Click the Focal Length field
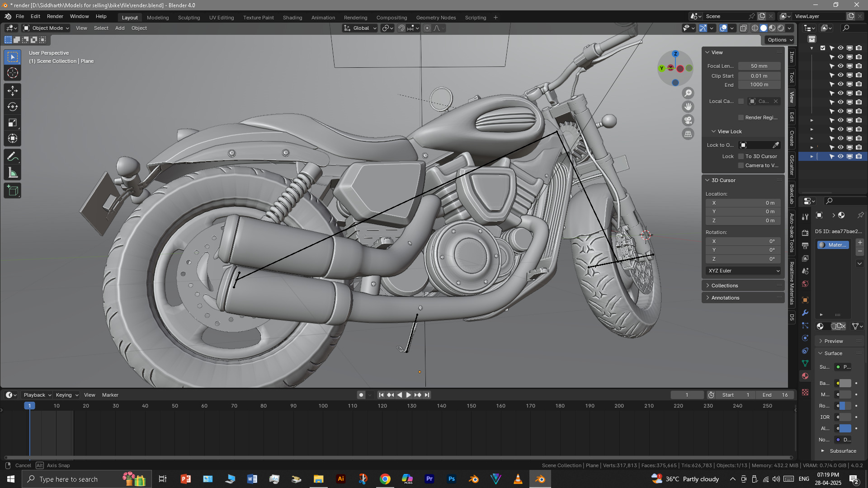 [759, 66]
